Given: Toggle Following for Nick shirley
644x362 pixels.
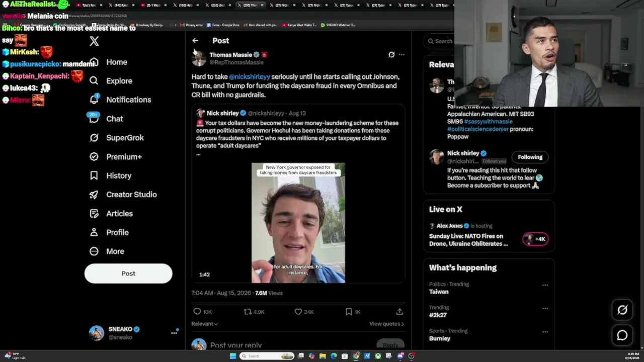Looking at the screenshot, I should [x=530, y=157].
